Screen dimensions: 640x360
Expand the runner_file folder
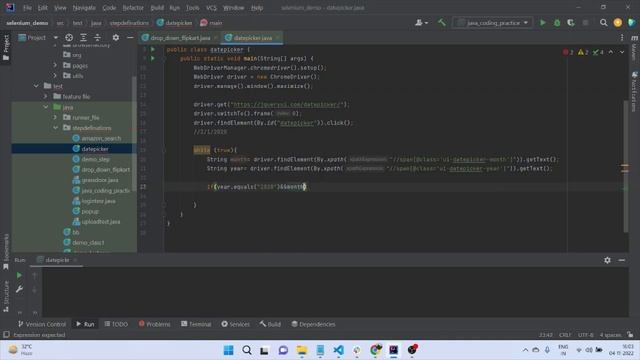click(x=55, y=117)
